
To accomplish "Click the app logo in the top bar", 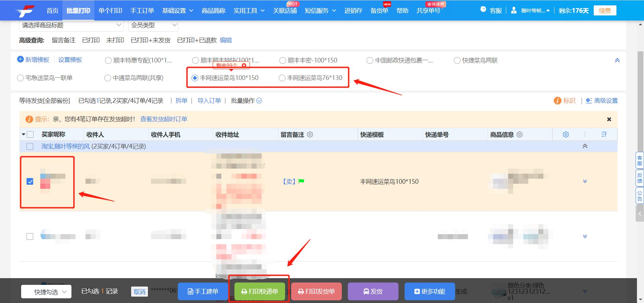I will [25, 11].
